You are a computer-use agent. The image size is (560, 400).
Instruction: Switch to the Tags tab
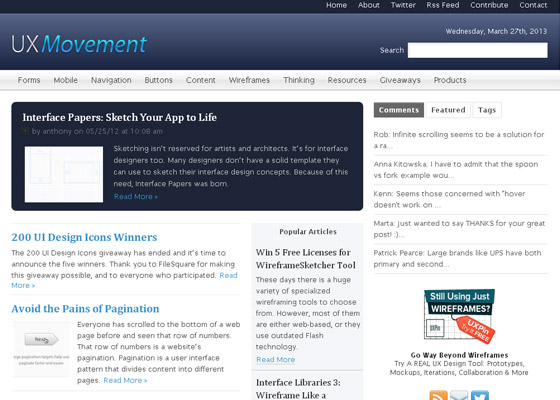487,110
